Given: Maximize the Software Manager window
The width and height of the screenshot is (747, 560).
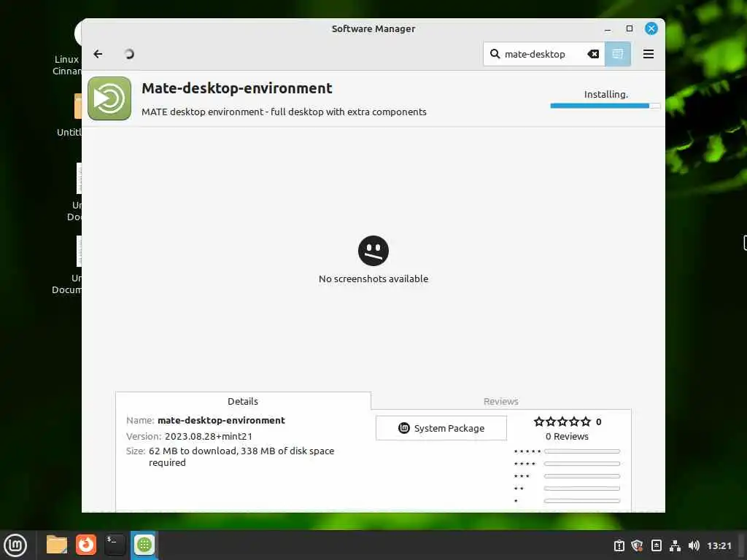Looking at the screenshot, I should point(630,28).
